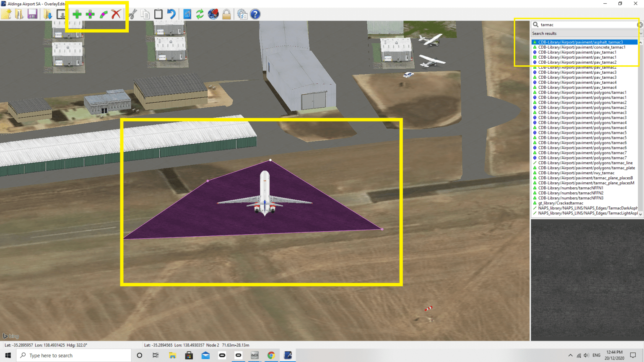The height and width of the screenshot is (362, 644).
Task: Click the Undo arrow icon
Action: (171, 14)
